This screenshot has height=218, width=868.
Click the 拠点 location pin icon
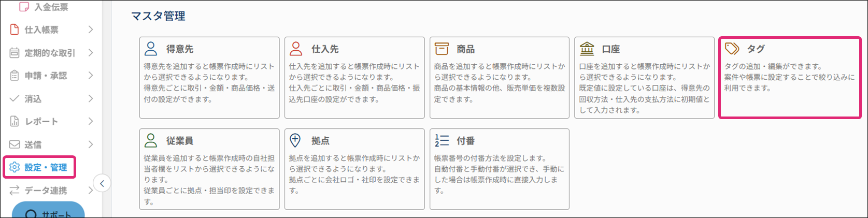295,140
